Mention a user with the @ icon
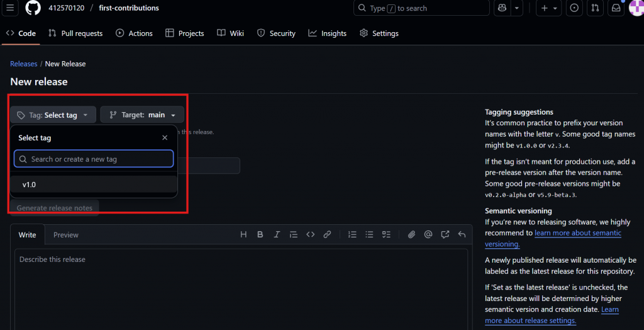Image resolution: width=644 pixels, height=330 pixels. (x=428, y=234)
